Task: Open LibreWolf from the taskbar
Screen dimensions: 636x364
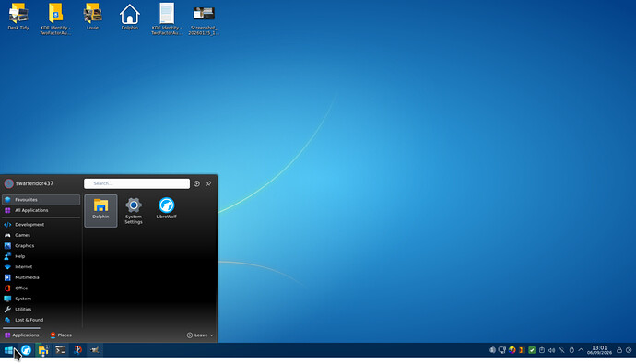Action: pyautogui.click(x=26, y=350)
